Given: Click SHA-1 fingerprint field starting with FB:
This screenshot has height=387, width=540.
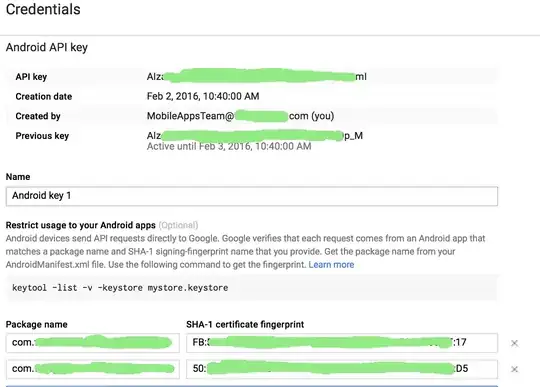Looking at the screenshot, I should pyautogui.click(x=342, y=343).
